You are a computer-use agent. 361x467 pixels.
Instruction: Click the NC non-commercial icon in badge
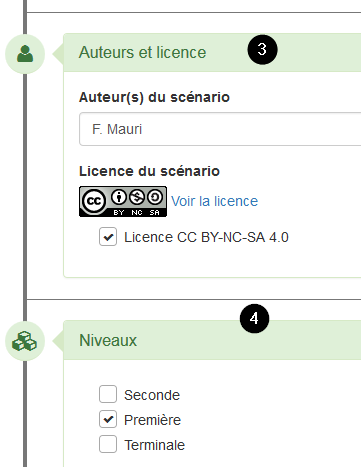click(137, 197)
